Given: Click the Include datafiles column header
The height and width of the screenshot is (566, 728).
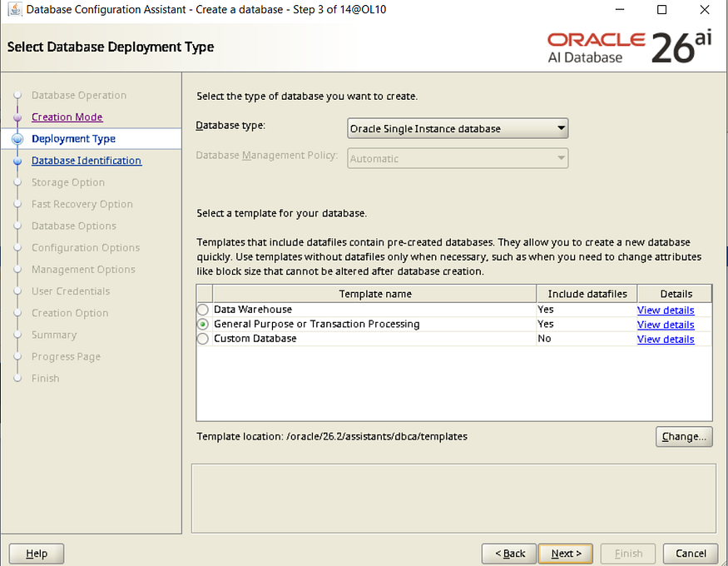Looking at the screenshot, I should click(587, 294).
